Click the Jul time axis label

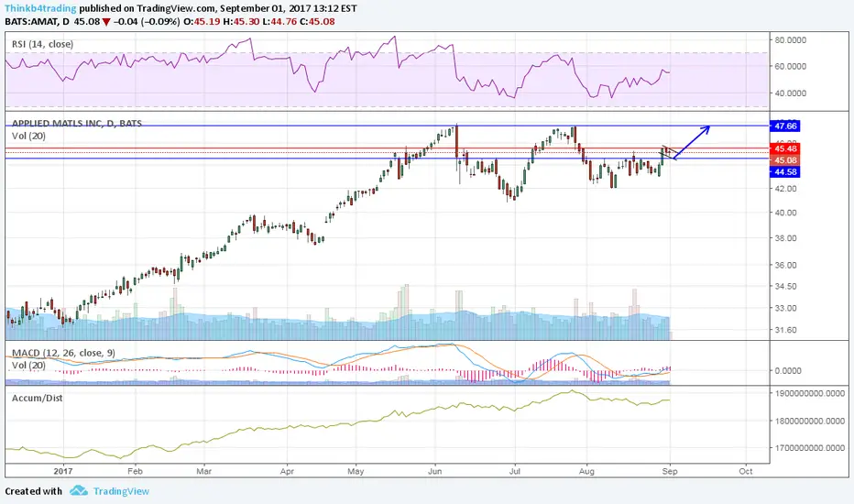pyautogui.click(x=515, y=471)
